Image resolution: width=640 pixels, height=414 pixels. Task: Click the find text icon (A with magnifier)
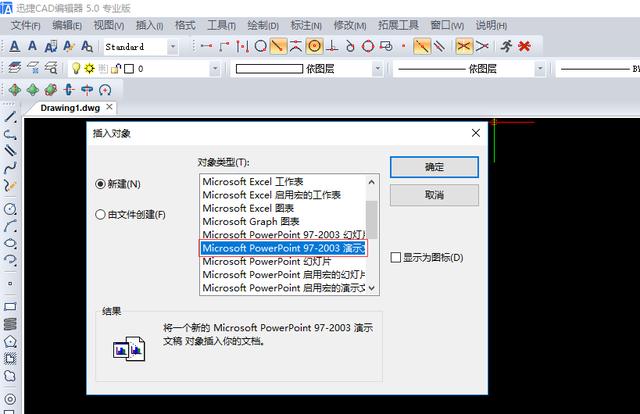87,47
